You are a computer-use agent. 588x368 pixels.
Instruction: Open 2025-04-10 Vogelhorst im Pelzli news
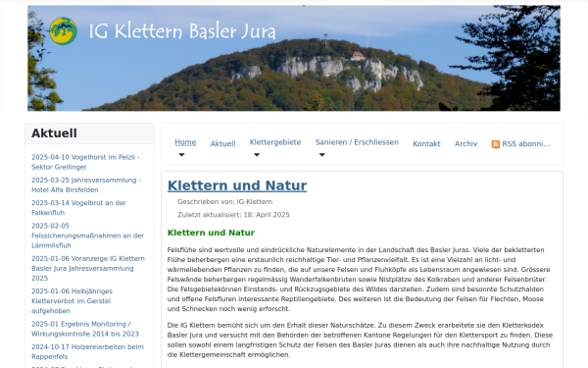point(85,162)
